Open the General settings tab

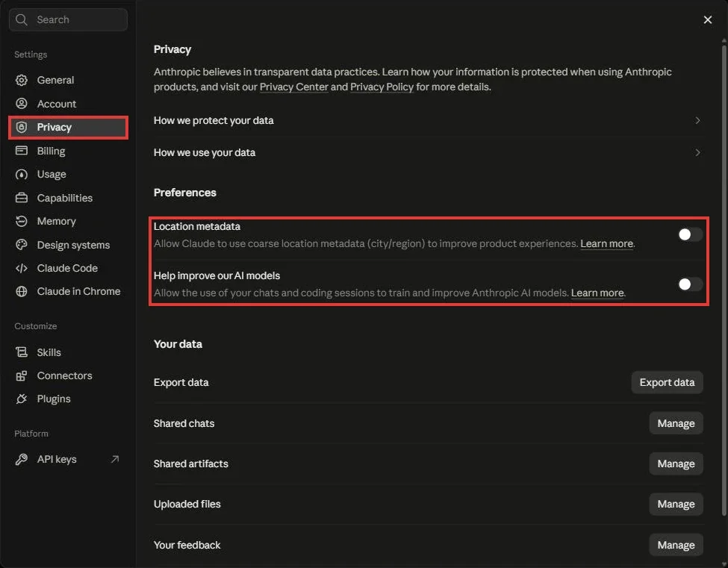pyautogui.click(x=68, y=80)
